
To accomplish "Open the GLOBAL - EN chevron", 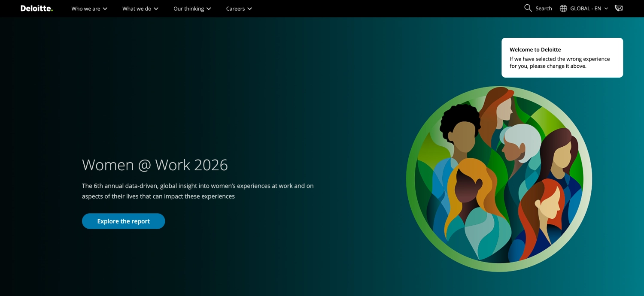I will (606, 9).
